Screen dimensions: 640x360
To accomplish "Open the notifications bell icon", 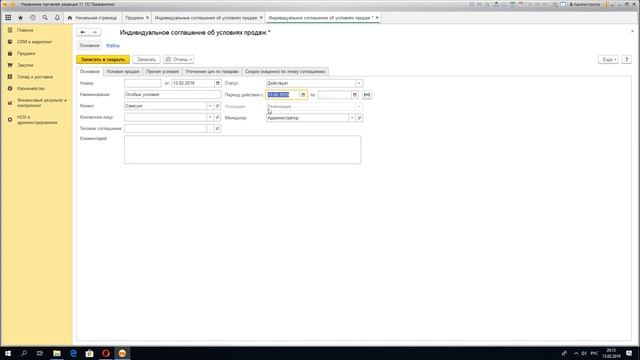I will coord(57,18).
